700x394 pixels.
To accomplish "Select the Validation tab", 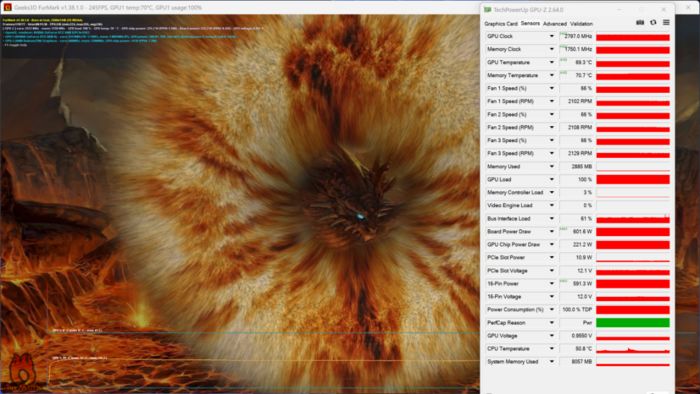I will coord(581,24).
